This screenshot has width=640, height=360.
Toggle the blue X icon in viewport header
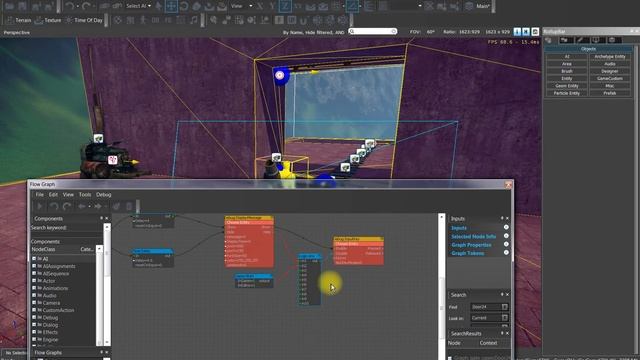tap(526, 31)
